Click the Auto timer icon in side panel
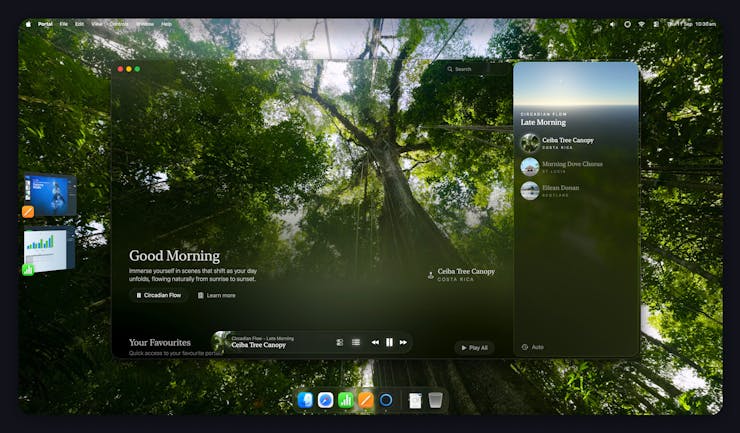Viewport: 740px width, 433px height. [525, 347]
